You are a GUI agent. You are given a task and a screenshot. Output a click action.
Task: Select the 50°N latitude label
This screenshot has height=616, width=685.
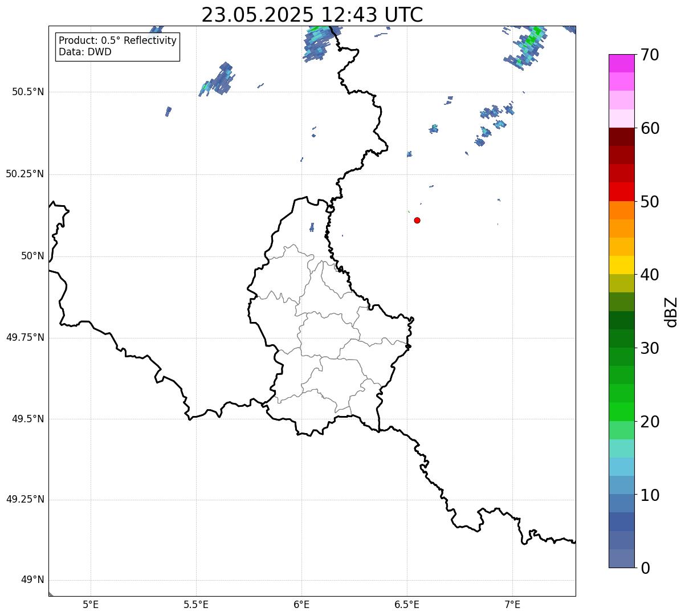coord(32,256)
